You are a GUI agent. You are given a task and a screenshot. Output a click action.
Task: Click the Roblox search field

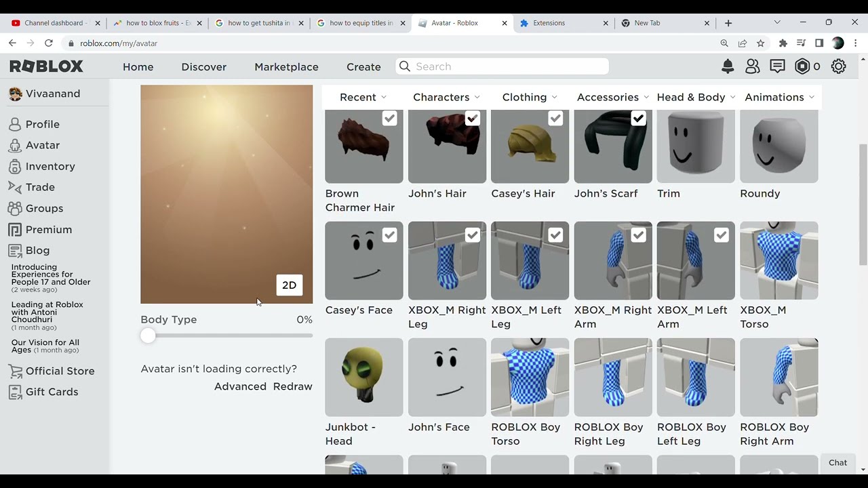click(x=502, y=66)
